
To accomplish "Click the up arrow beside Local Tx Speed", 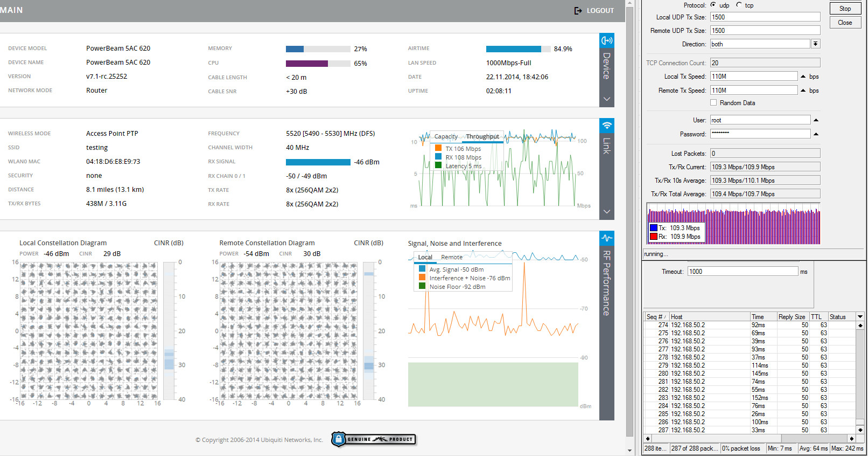I will pos(803,77).
